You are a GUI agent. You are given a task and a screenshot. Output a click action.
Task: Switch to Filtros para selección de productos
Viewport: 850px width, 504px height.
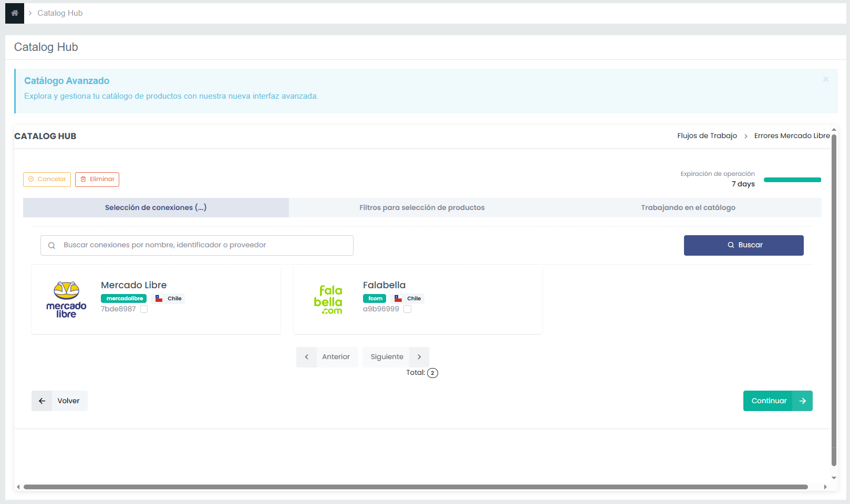pos(422,208)
